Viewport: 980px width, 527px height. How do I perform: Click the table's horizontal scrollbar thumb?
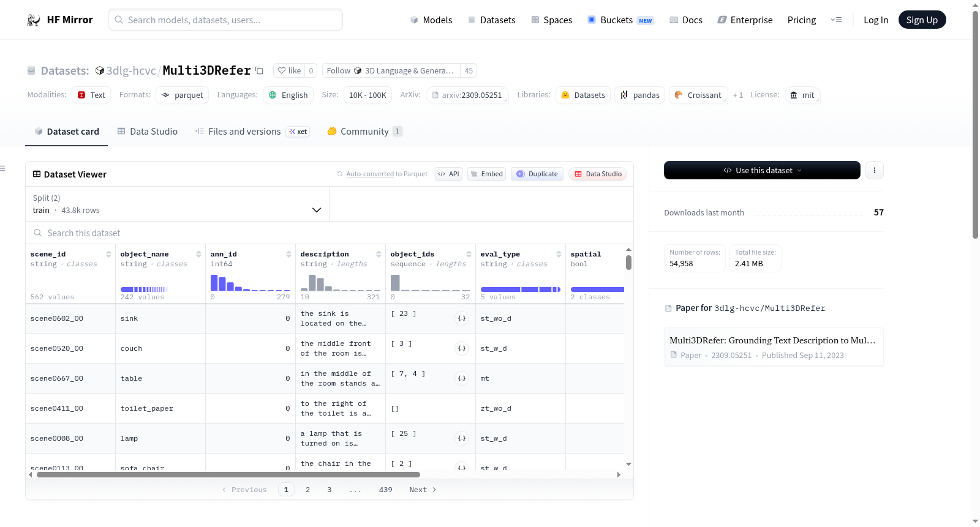228,474
